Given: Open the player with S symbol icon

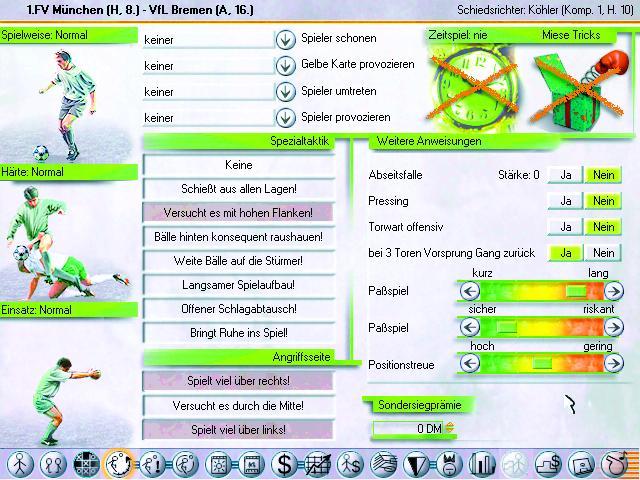Looking at the screenshot, I should [x=350, y=464].
